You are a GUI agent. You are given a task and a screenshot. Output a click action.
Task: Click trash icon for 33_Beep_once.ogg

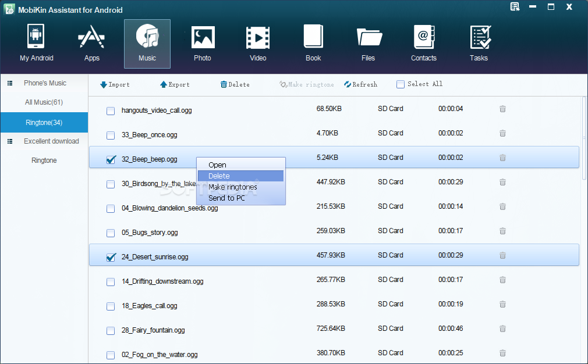pyautogui.click(x=502, y=133)
